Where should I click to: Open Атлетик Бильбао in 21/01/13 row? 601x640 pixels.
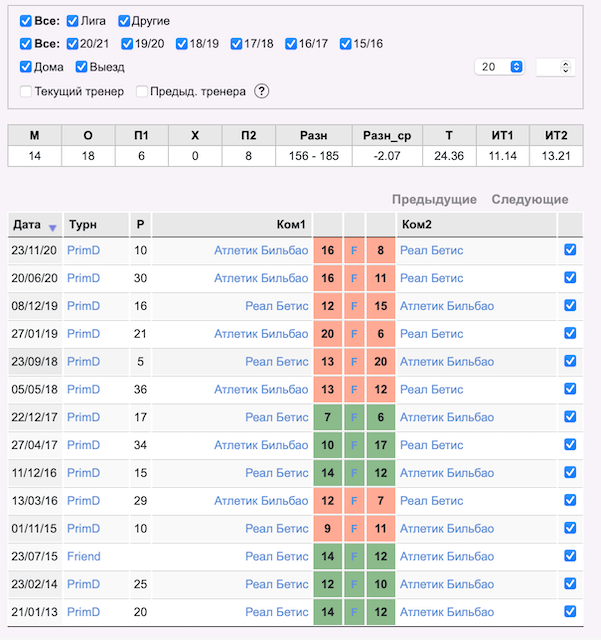click(447, 612)
